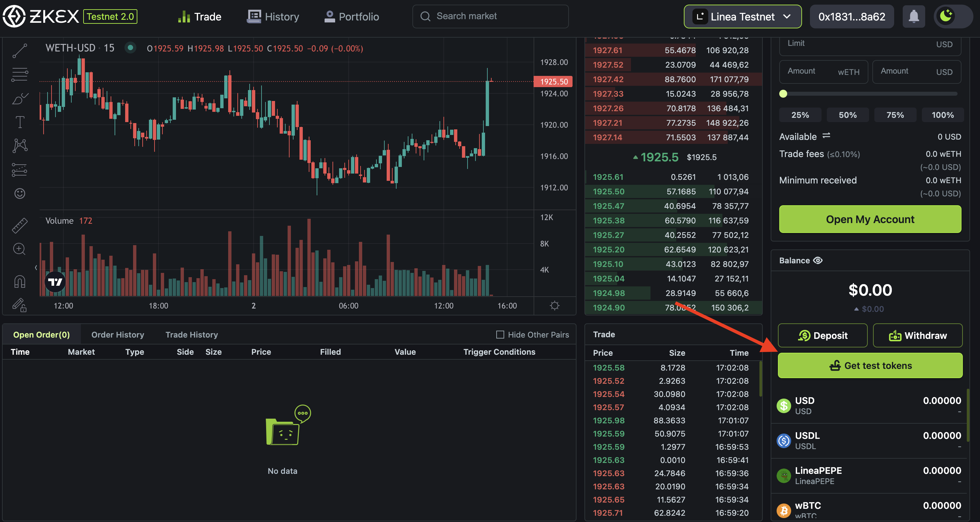This screenshot has width=980, height=522.
Task: Select the text annotation tool
Action: 20,122
